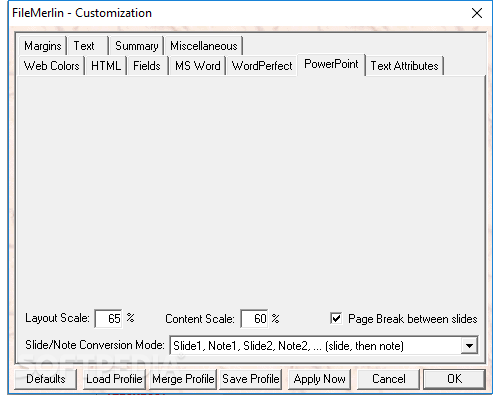Viewport: 493px width, 395px height.
Task: Select the Miscellaneous tab
Action: (x=204, y=46)
